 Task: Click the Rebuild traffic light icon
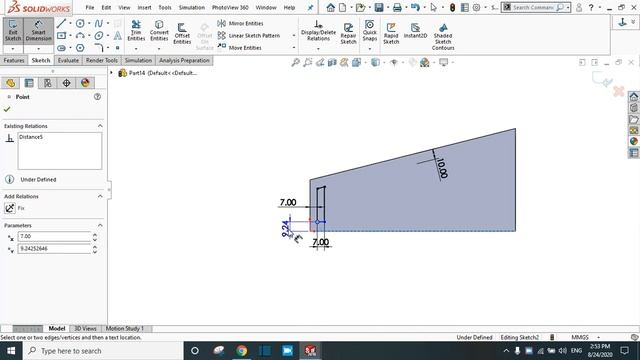[452, 8]
